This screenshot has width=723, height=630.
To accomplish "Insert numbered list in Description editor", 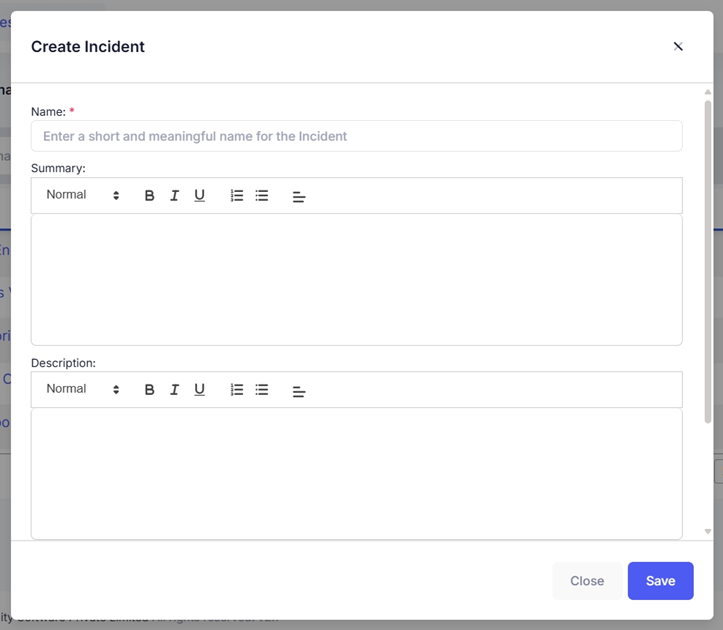I will [237, 390].
